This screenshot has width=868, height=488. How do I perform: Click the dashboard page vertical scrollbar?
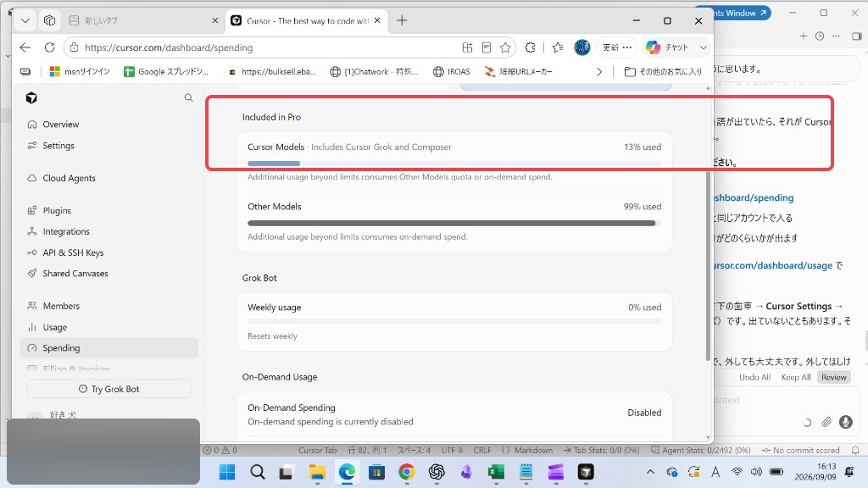point(708,266)
